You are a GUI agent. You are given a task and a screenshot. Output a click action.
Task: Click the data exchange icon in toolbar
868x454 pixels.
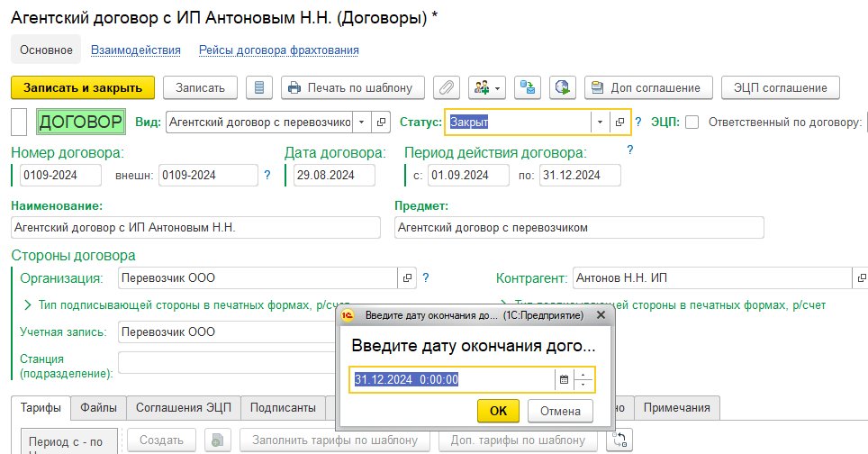point(528,87)
